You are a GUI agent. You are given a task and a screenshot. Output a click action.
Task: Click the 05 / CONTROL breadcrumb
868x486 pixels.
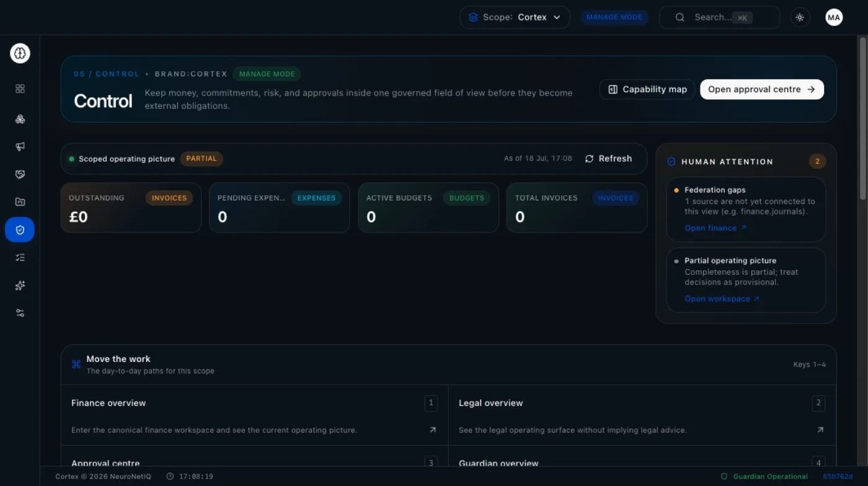click(x=107, y=74)
